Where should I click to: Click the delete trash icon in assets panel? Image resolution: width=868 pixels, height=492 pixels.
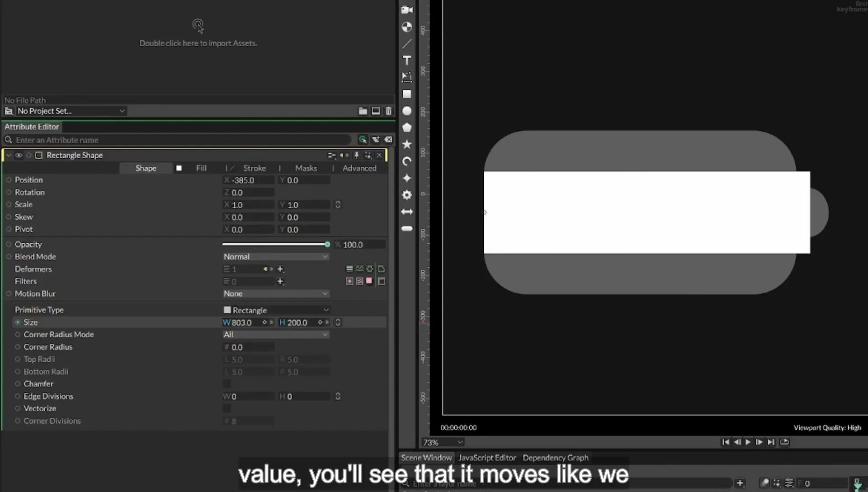tap(389, 111)
